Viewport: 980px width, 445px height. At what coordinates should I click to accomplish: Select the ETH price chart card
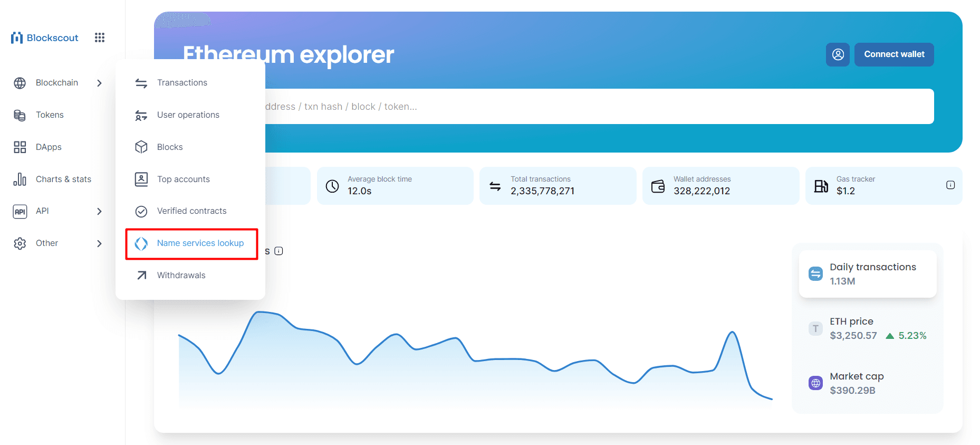point(868,329)
